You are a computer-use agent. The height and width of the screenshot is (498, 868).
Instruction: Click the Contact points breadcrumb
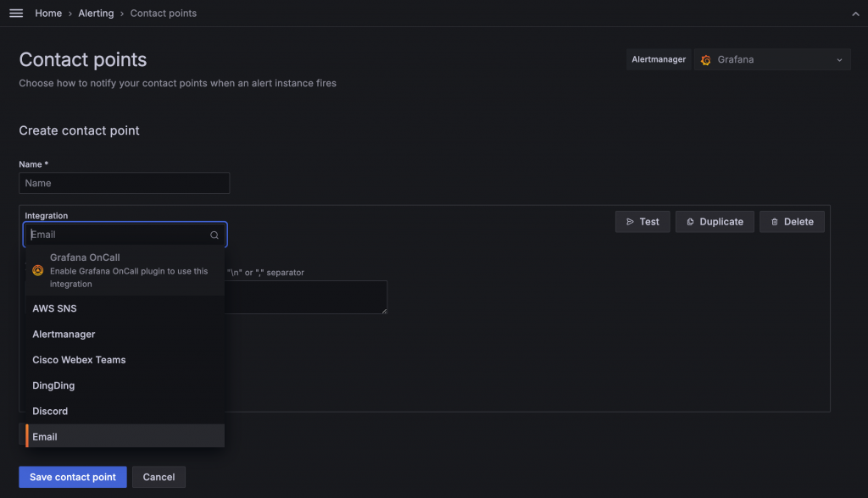[x=164, y=14]
